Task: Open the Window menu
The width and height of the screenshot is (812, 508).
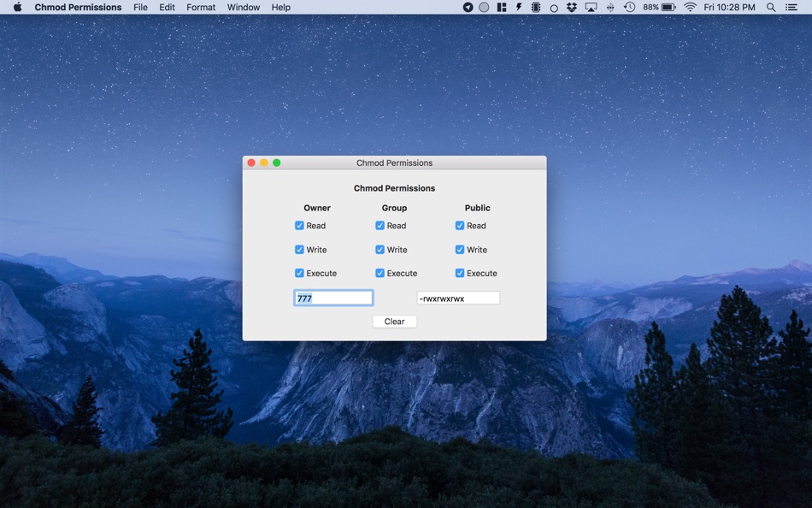Action: (244, 8)
